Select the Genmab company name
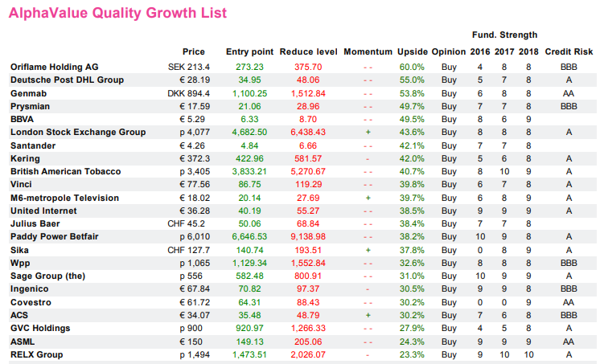Screen dimensions: 604x364 click(x=28, y=93)
